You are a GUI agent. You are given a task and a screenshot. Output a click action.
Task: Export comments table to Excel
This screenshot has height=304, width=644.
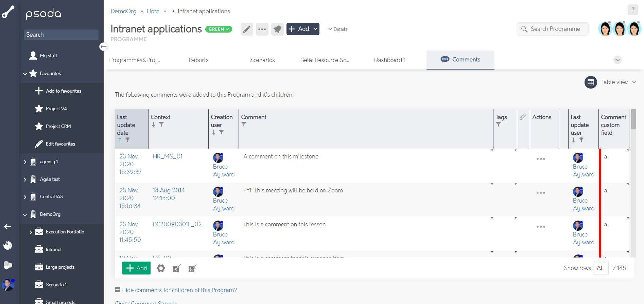[176, 268]
